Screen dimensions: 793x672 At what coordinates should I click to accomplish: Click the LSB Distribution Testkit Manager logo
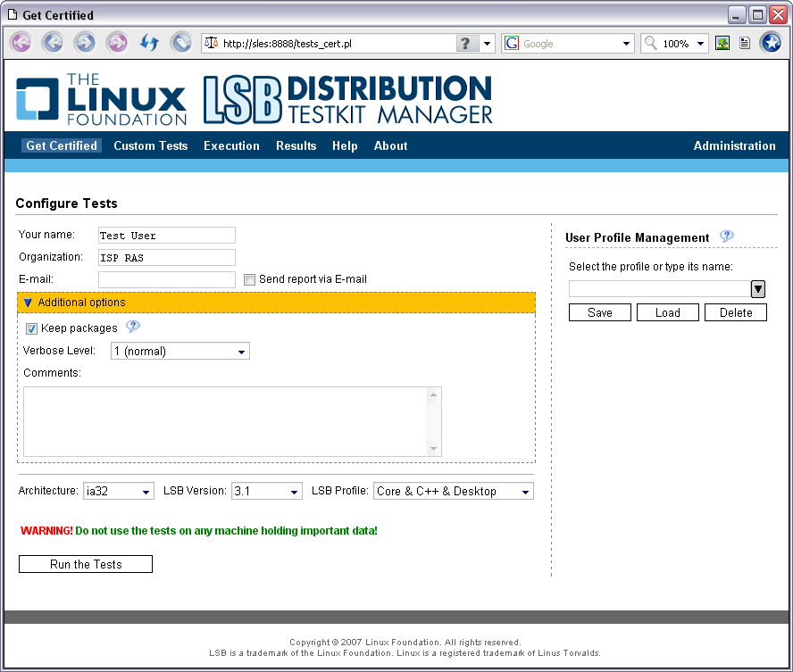pyautogui.click(x=348, y=100)
